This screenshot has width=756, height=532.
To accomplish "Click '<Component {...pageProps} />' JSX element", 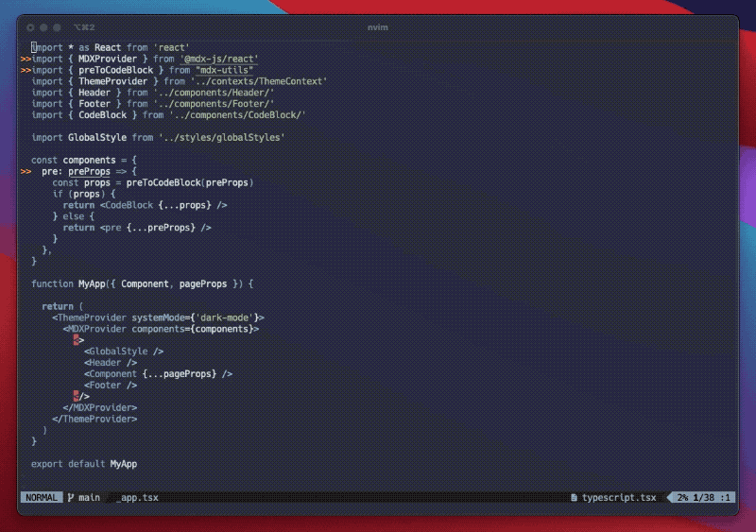I will point(158,374).
